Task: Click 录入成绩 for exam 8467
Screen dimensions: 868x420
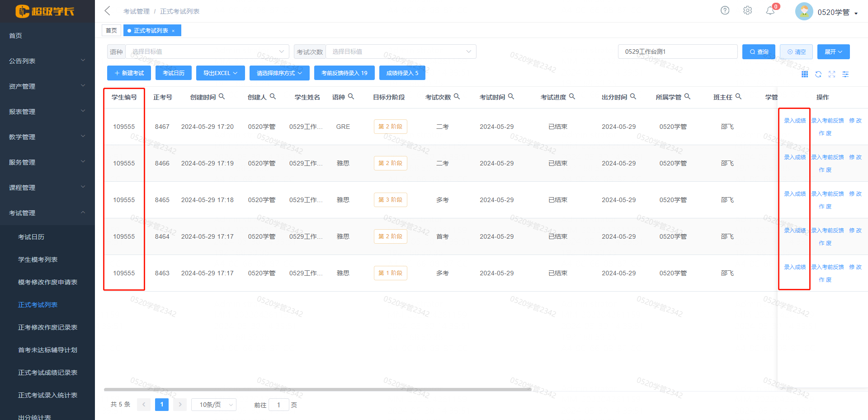Action: (x=795, y=121)
